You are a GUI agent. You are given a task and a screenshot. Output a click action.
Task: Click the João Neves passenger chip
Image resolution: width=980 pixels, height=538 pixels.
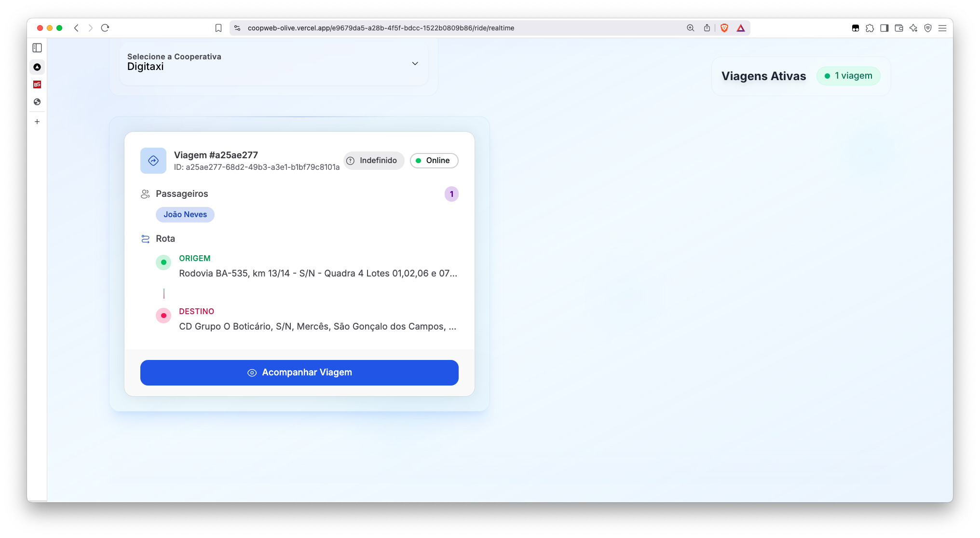(x=185, y=215)
